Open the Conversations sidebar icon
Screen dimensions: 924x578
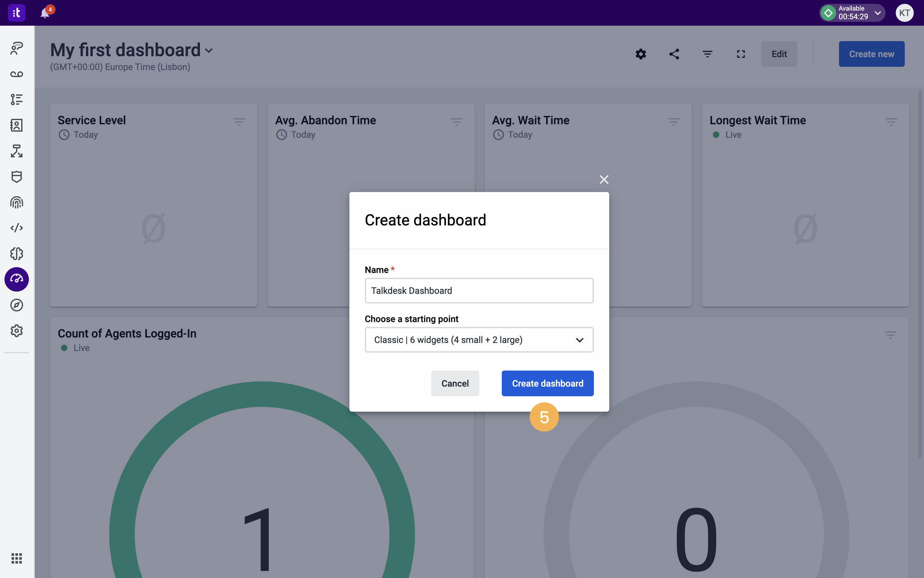point(16,48)
